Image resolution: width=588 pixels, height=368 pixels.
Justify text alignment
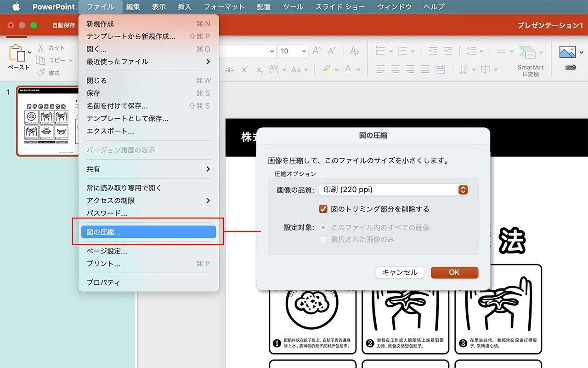tap(425, 69)
